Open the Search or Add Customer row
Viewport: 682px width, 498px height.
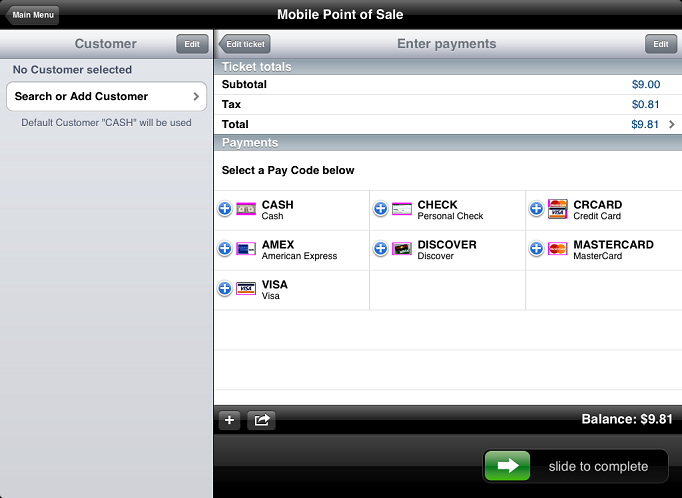pos(106,97)
